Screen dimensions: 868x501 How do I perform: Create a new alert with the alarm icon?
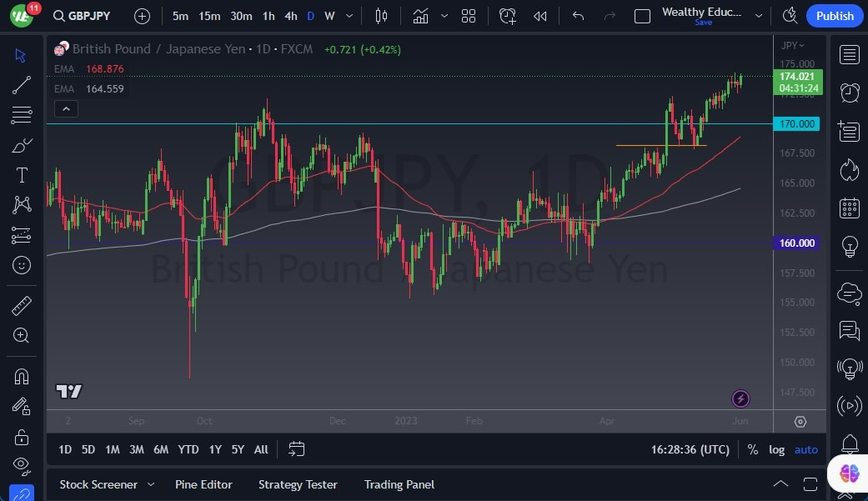507,15
